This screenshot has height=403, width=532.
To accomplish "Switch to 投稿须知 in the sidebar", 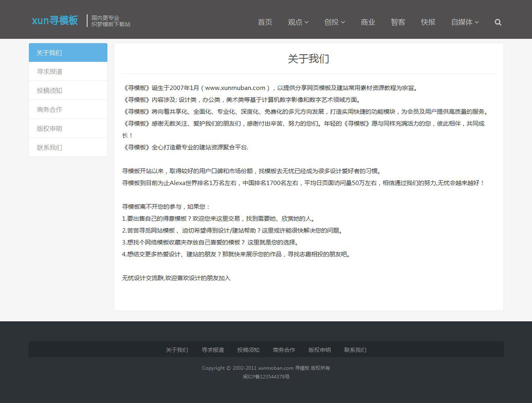I will 68,91.
